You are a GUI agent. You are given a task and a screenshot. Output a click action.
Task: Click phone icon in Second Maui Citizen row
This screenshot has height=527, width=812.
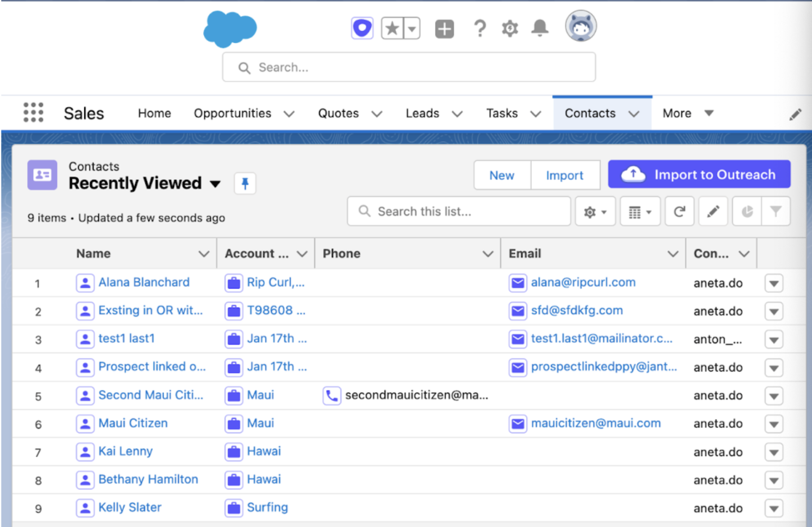coord(332,395)
